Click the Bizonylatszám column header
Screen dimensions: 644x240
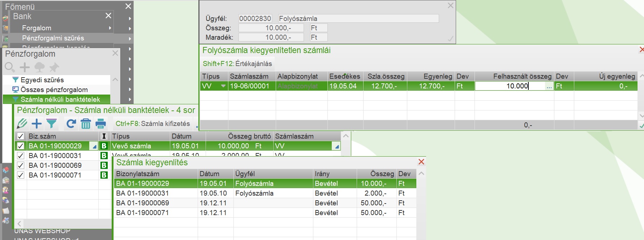pos(156,174)
